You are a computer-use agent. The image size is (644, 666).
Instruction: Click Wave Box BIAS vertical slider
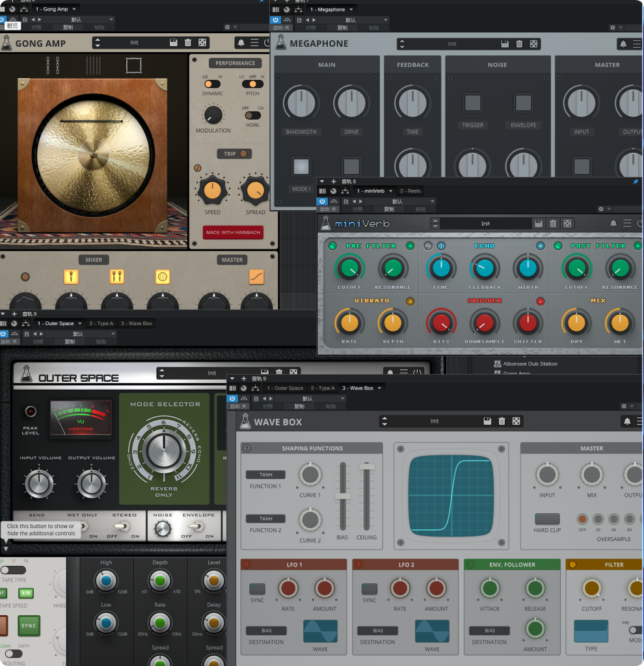pos(342,496)
